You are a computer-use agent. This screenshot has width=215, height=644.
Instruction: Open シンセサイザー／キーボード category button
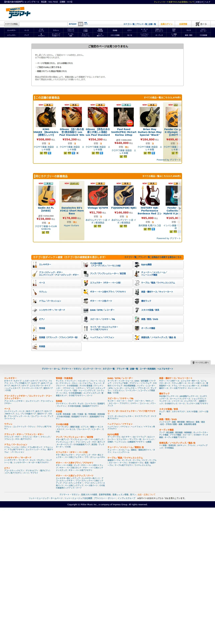(x=56, y=310)
